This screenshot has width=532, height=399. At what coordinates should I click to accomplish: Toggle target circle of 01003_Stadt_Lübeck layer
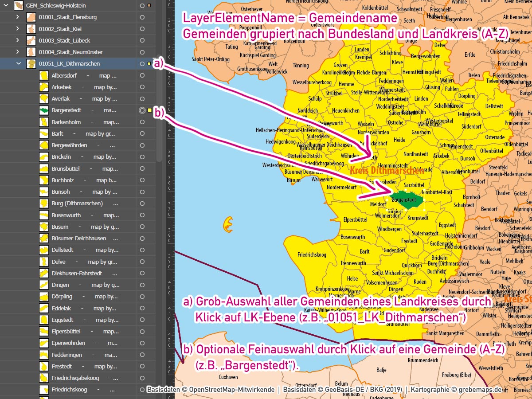(x=142, y=41)
